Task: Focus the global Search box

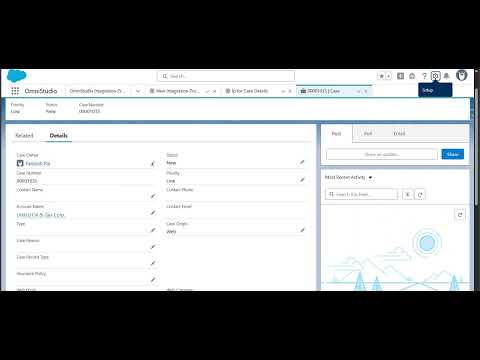Action: (x=226, y=76)
